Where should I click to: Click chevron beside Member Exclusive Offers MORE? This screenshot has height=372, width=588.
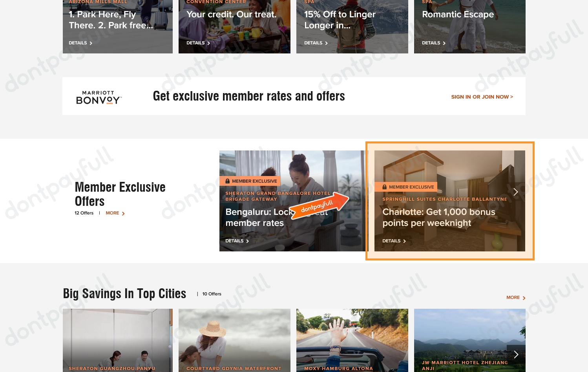(123, 214)
